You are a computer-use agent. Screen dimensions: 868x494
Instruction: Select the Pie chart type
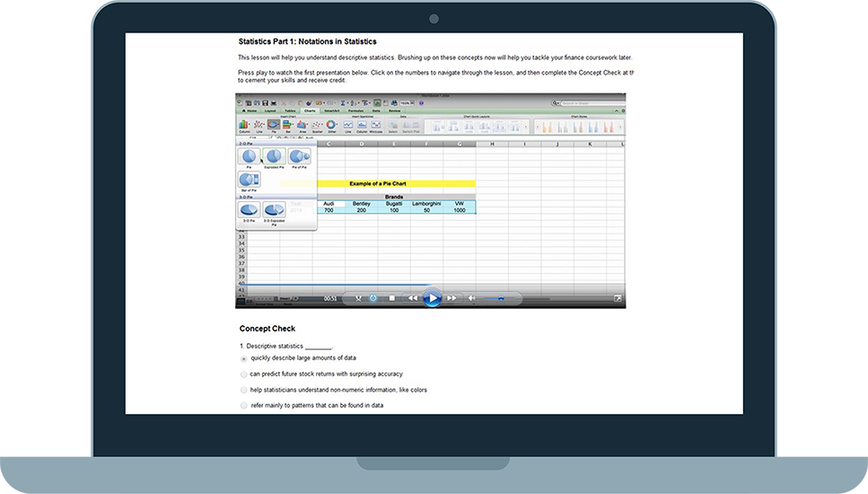[x=250, y=156]
